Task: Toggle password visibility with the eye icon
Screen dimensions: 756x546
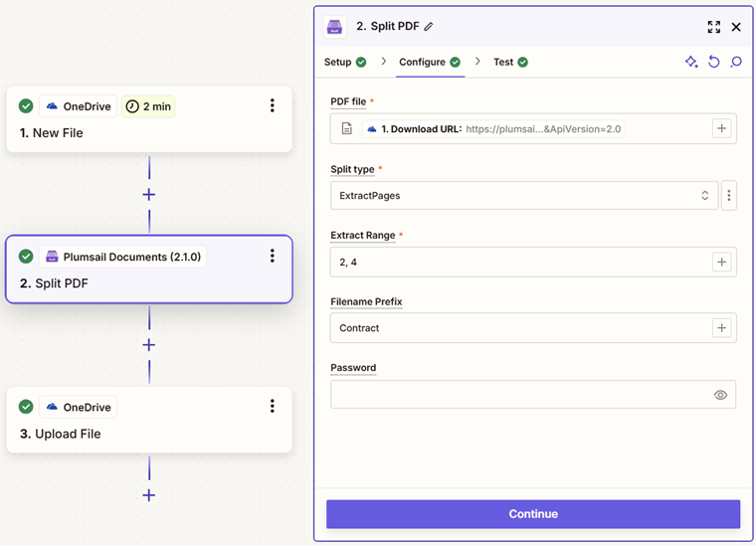Action: [720, 395]
